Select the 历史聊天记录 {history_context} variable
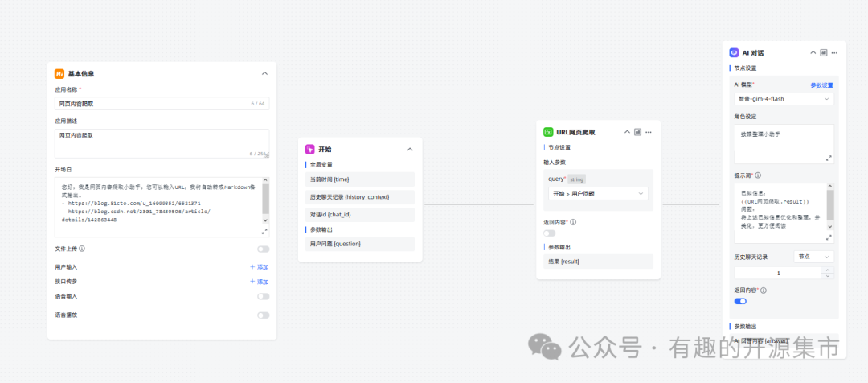Viewport: 868px width, 383px height. (360, 197)
